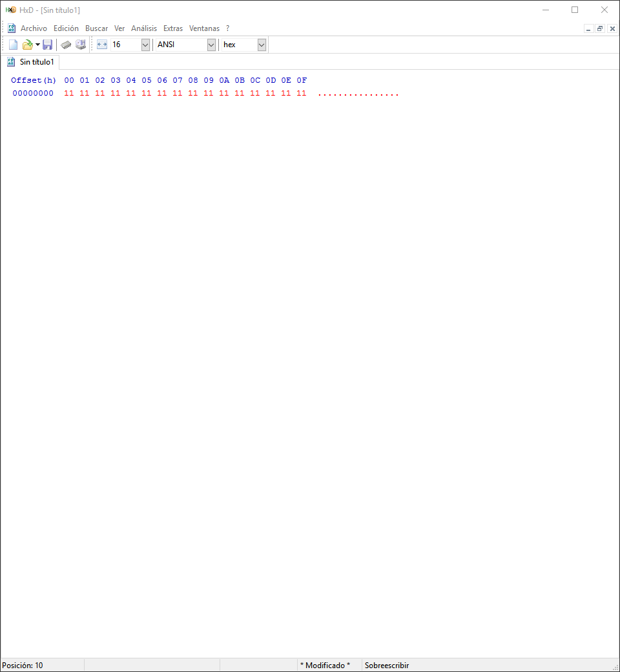
Task: Click the * Modificado * status entry
Action: [325, 665]
